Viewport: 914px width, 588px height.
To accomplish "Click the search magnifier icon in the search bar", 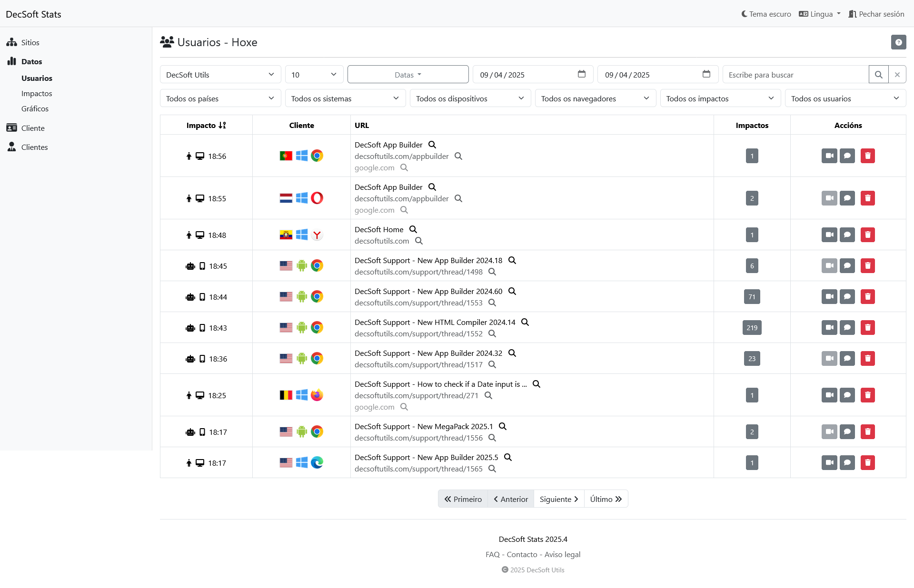I will coord(879,74).
